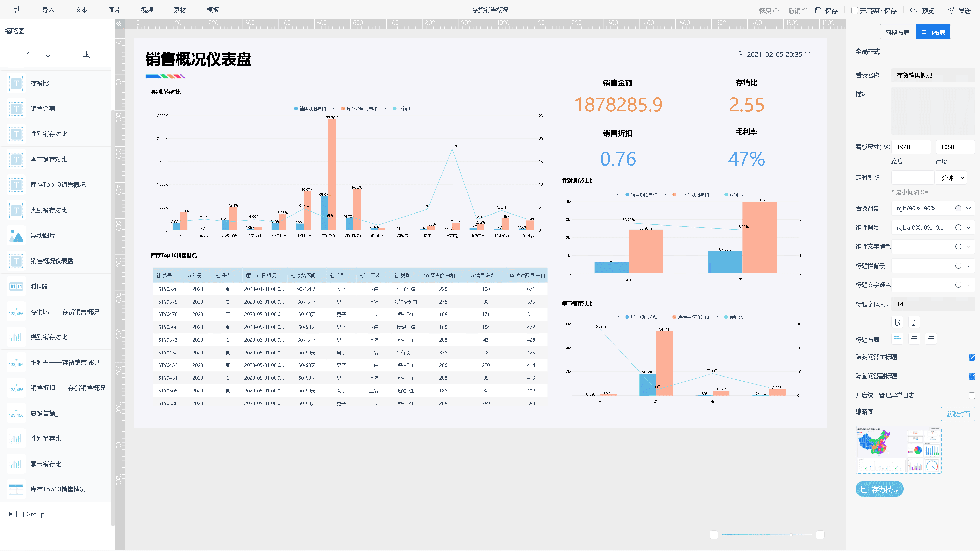Switch to 网格布局 layout
This screenshot has height=551, width=980.
[x=898, y=32]
